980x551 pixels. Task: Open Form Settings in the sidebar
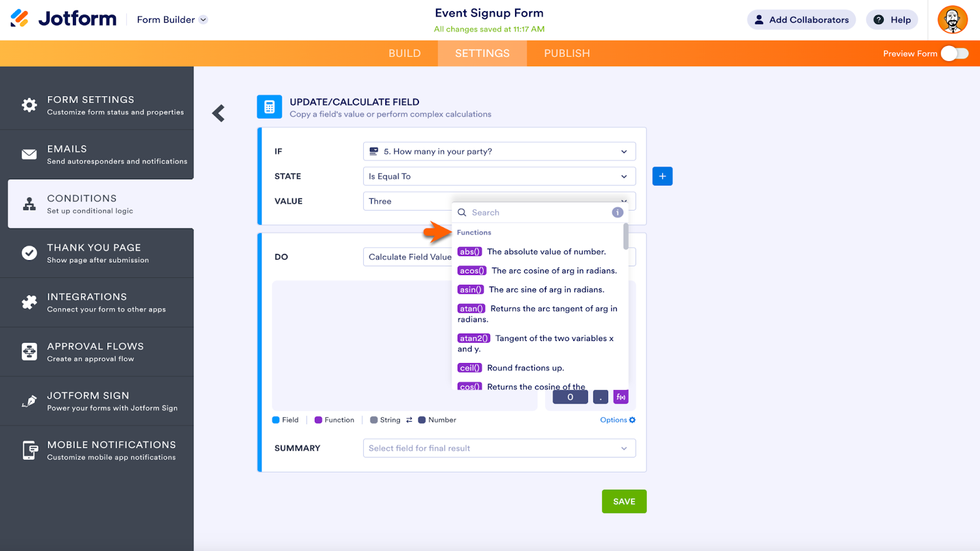pyautogui.click(x=97, y=105)
